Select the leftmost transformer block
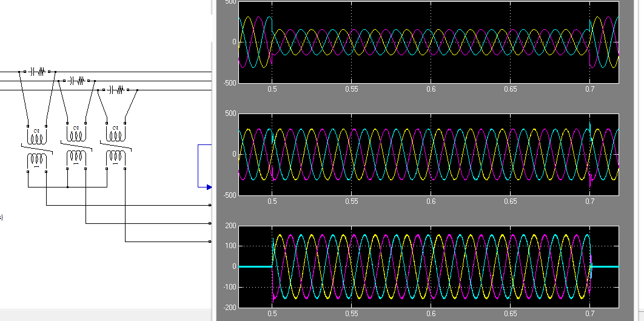Screen dimensions: 644x321 coord(37,149)
